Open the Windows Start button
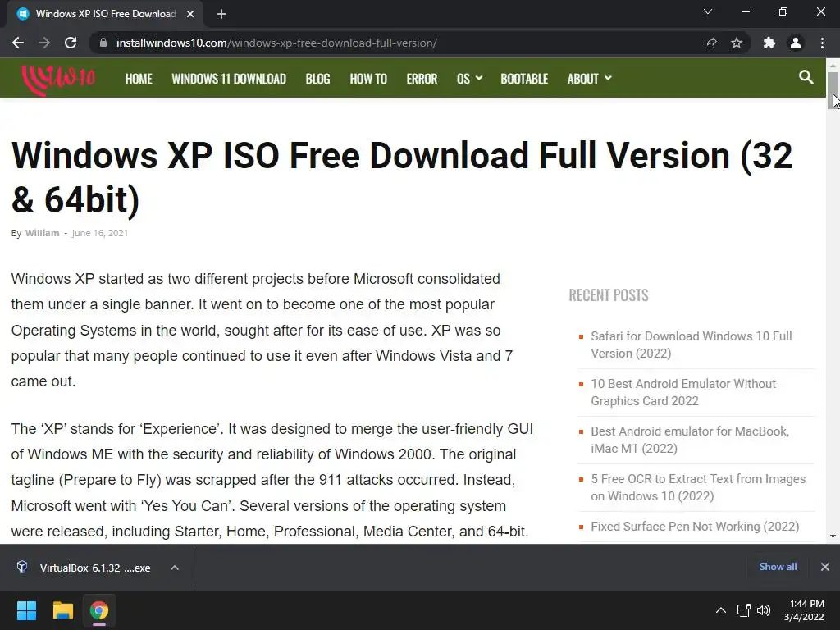The height and width of the screenshot is (630, 840). [26, 610]
